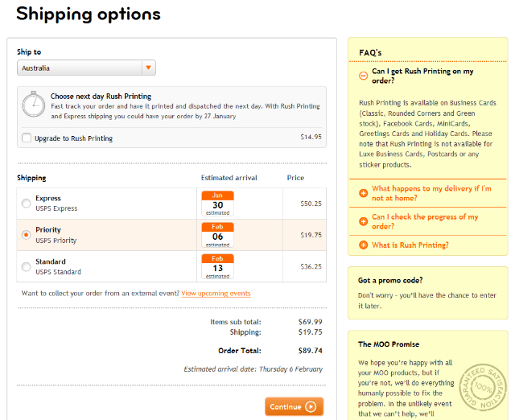Image resolution: width=515 pixels, height=420 pixels.
Task: Click plus icon for delivery not home FAQ
Action: [x=364, y=193]
